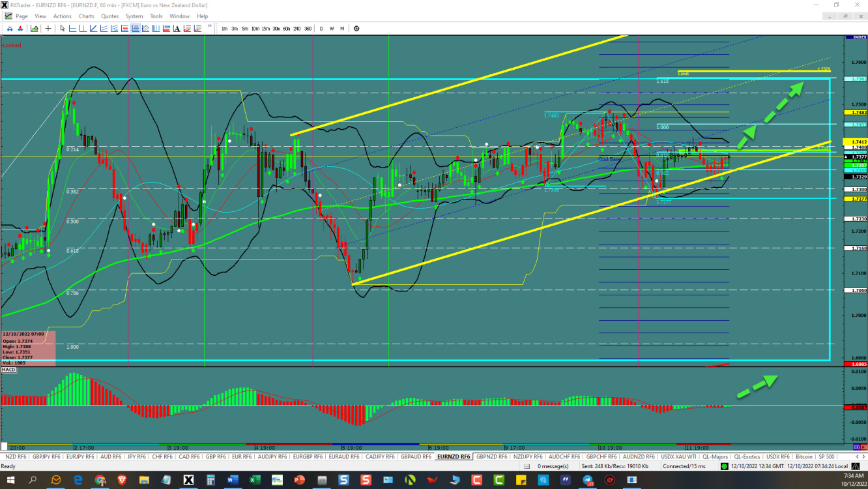
Task: Switch chart to 5m timeframe
Action: click(245, 29)
